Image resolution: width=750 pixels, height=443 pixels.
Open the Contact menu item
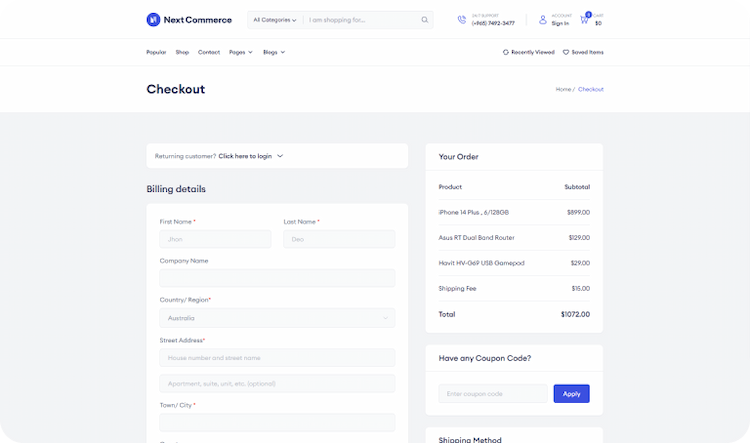tap(209, 52)
